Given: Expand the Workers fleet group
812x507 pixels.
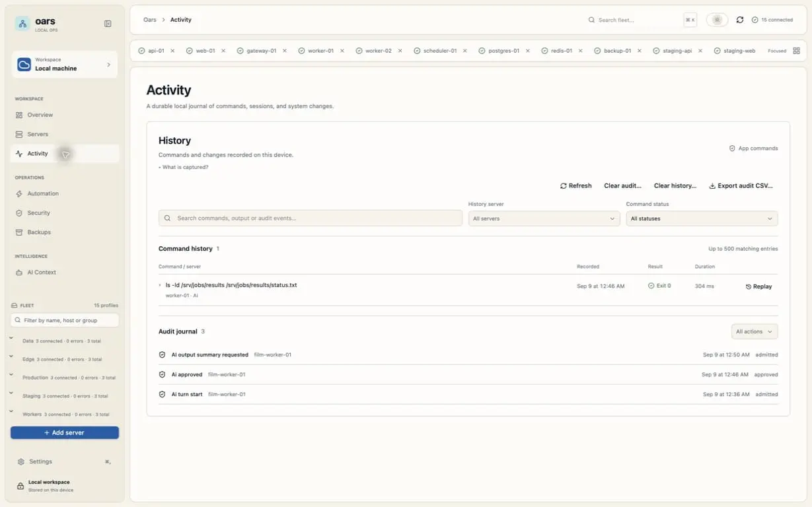Looking at the screenshot, I should (11, 412).
